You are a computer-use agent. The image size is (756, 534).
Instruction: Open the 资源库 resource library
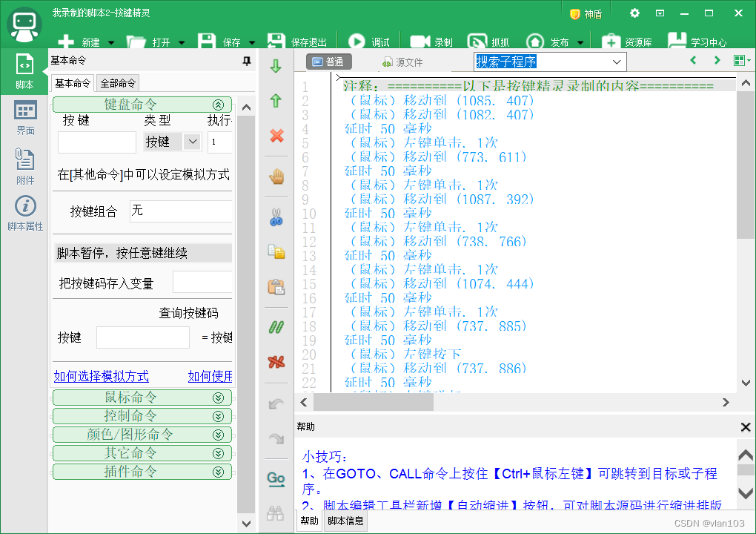[627, 42]
